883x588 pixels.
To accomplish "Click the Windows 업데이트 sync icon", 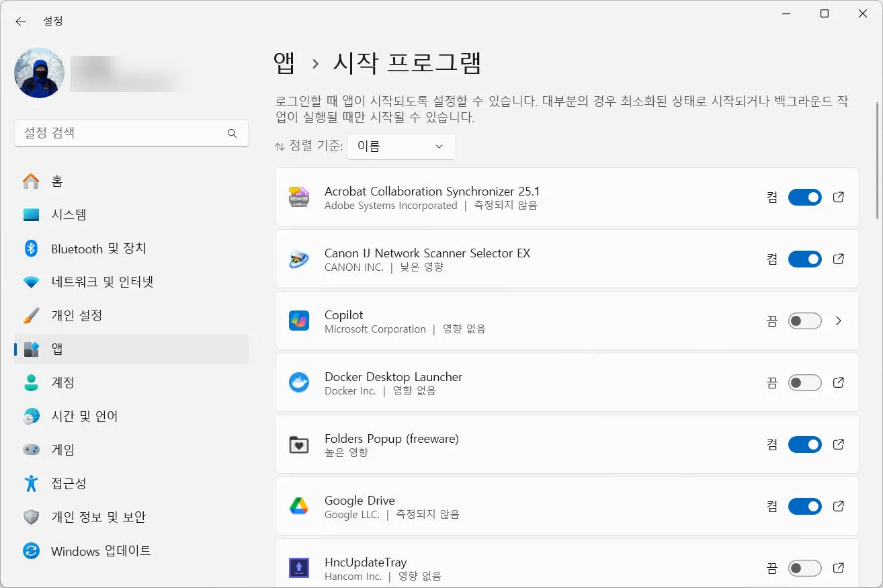I will (31, 551).
